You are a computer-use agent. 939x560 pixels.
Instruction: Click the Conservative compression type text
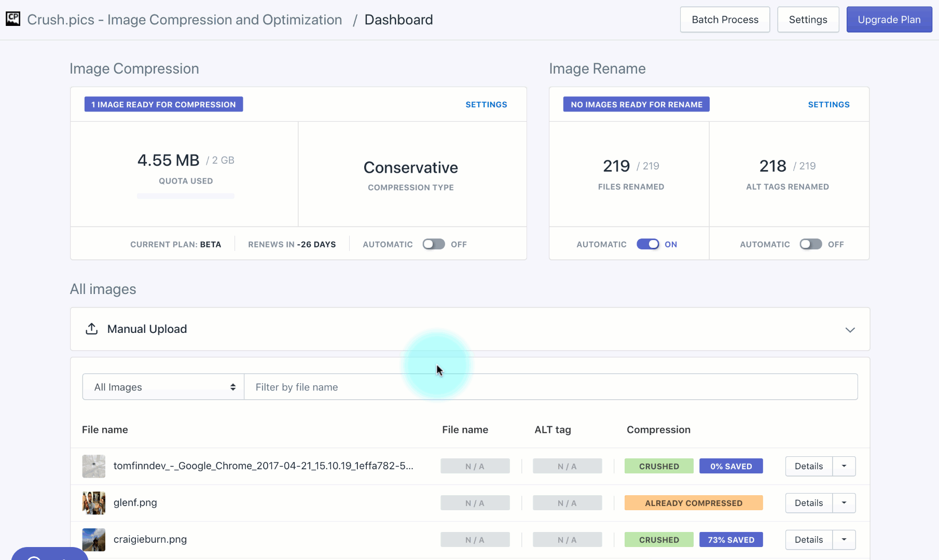click(x=411, y=167)
